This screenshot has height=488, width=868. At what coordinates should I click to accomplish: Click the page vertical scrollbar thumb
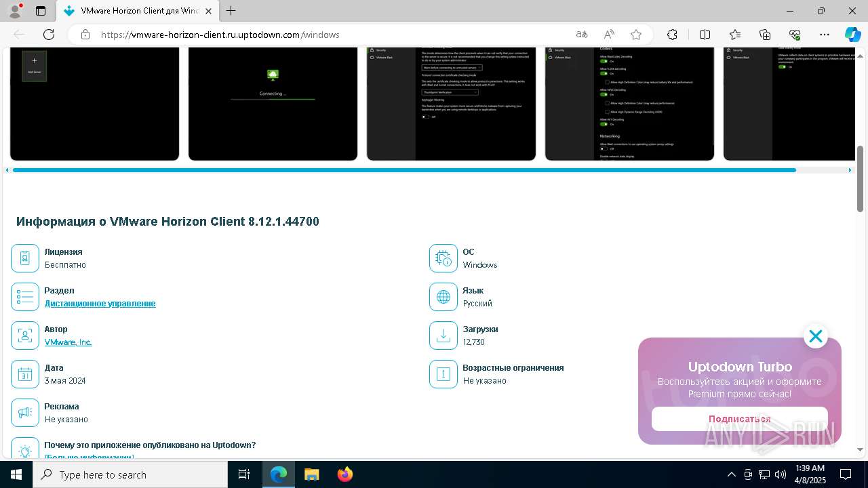(861, 179)
